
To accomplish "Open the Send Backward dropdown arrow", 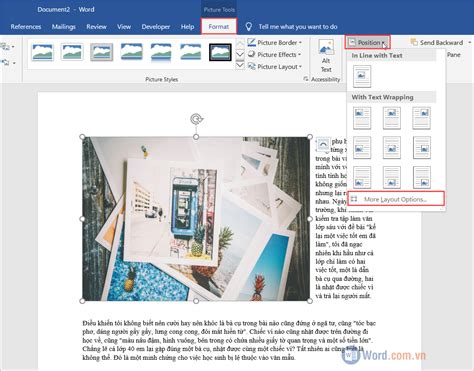I will point(469,43).
